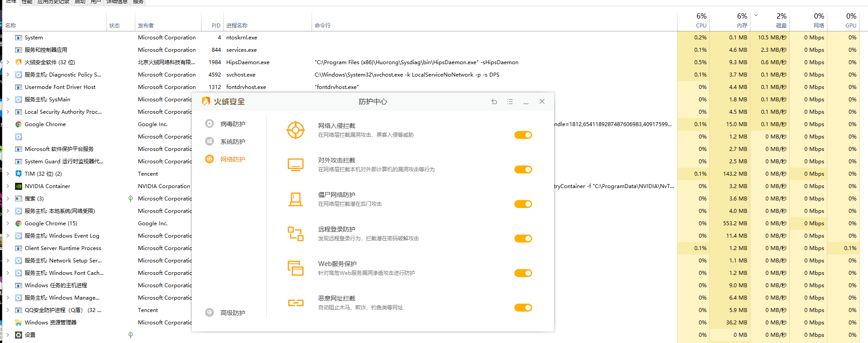868x343 pixels.
Task: Click the gear icon of 服务主机: SysMain
Action: pyautogui.click(x=19, y=100)
